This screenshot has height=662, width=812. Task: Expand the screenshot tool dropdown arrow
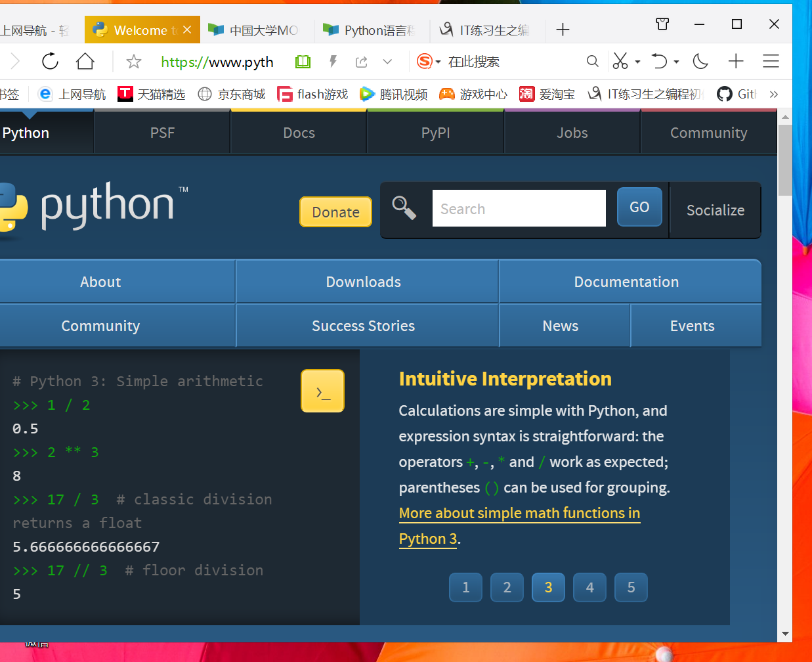pyautogui.click(x=637, y=62)
